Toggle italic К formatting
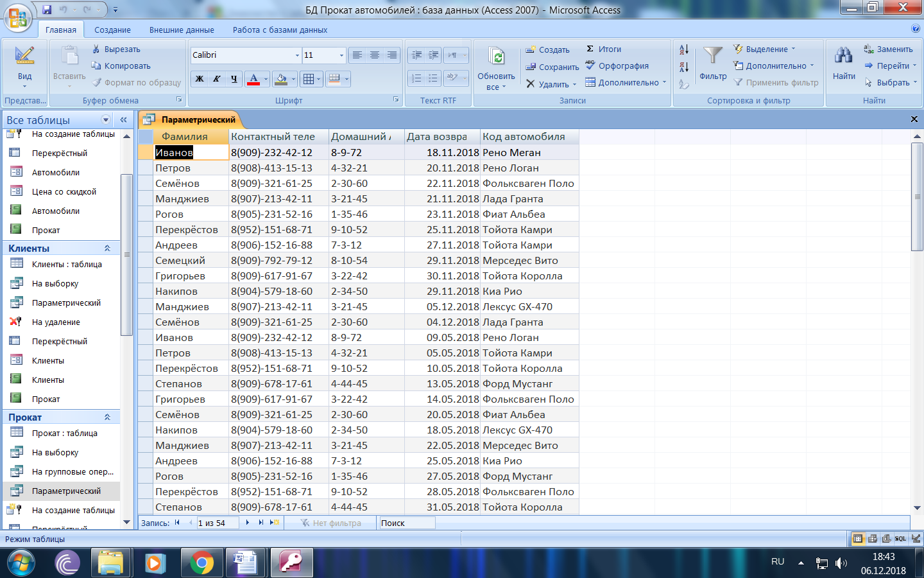 217,79
